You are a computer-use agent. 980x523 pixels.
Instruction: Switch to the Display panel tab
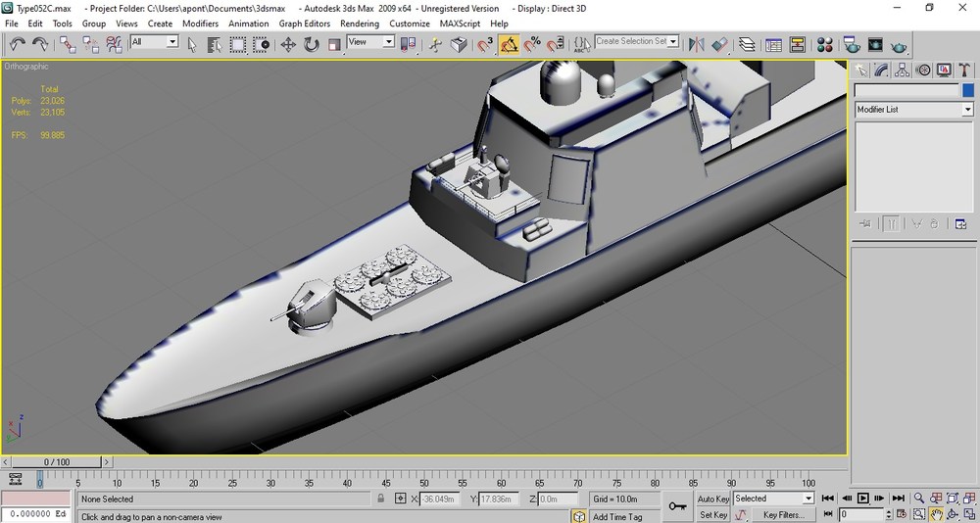tap(944, 70)
